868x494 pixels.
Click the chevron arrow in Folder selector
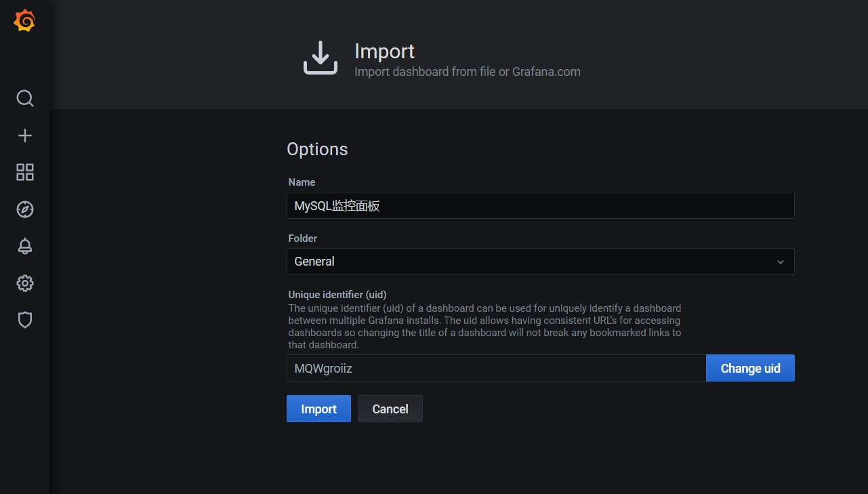coord(781,262)
